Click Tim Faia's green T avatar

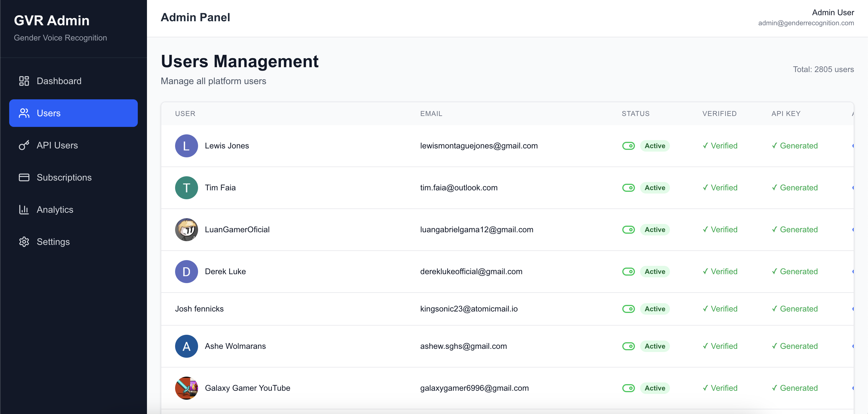pyautogui.click(x=186, y=188)
